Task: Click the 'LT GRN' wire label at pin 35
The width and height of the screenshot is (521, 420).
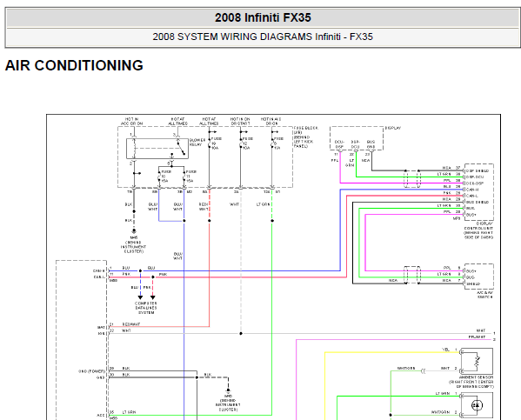Action: click(129, 412)
